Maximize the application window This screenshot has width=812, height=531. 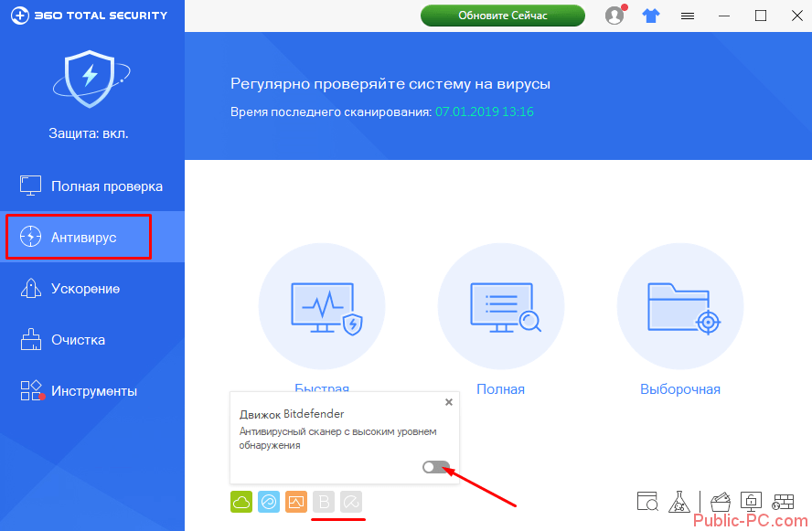click(x=761, y=16)
